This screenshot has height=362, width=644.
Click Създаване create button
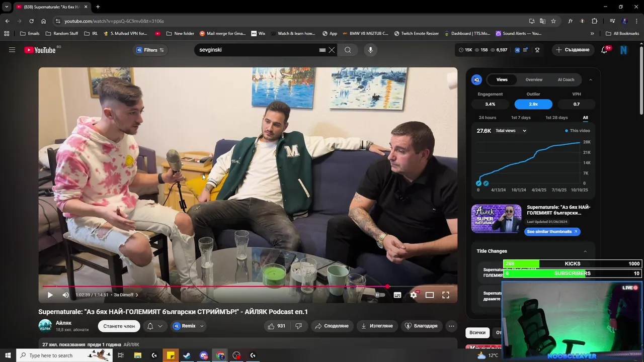tap(573, 50)
